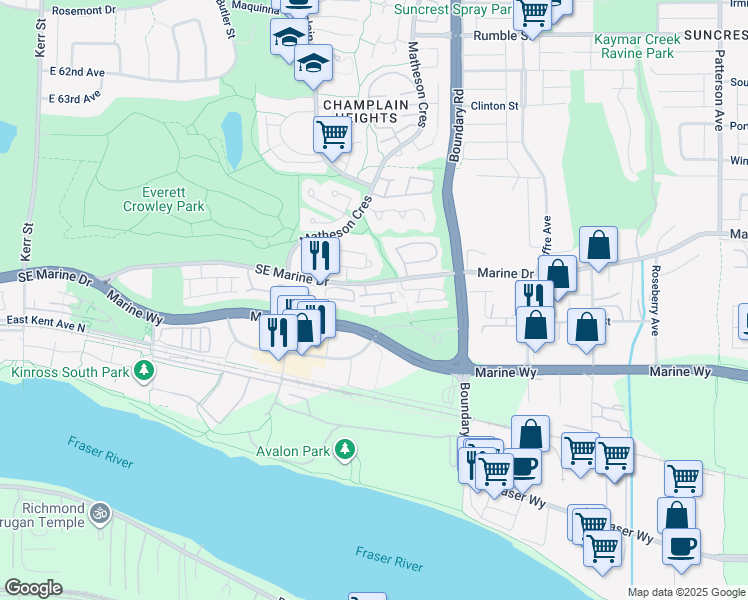
Task: Select the Avalon Park tree marker
Action: tap(345, 450)
